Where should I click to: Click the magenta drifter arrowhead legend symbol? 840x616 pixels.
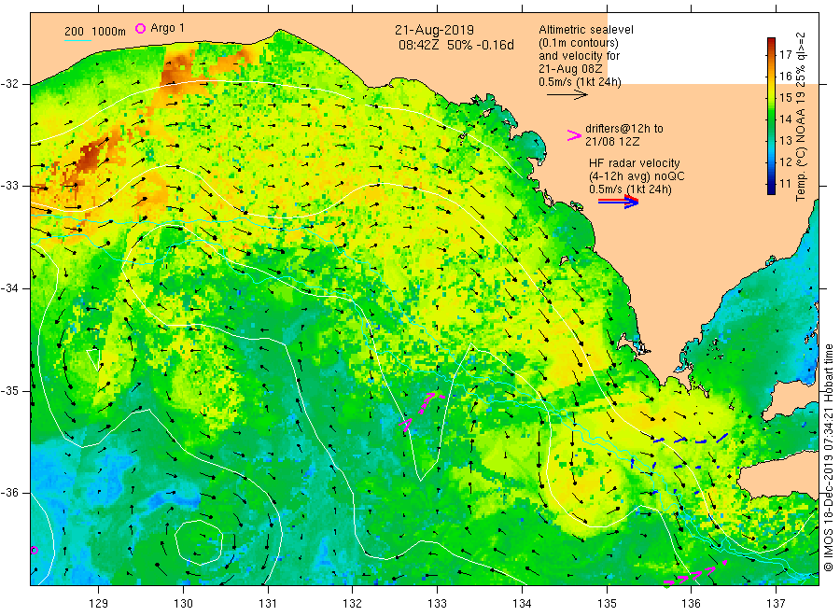pos(574,135)
